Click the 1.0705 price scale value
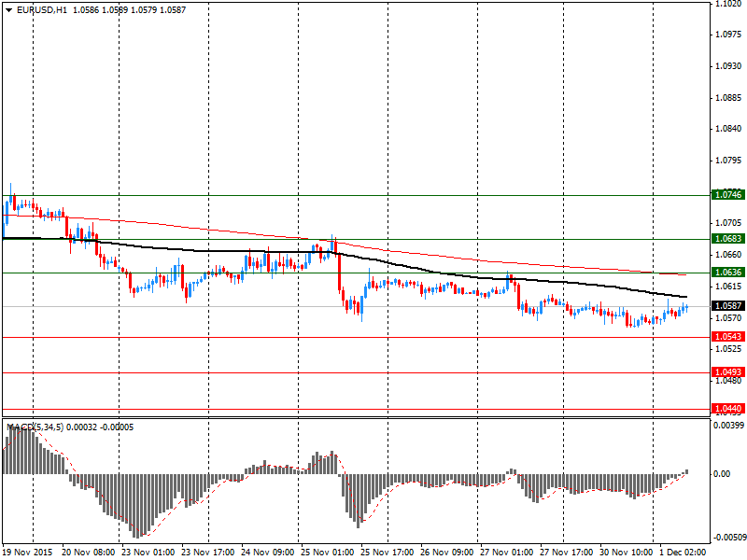Screen dimensions: 747x560 pyautogui.click(x=728, y=223)
